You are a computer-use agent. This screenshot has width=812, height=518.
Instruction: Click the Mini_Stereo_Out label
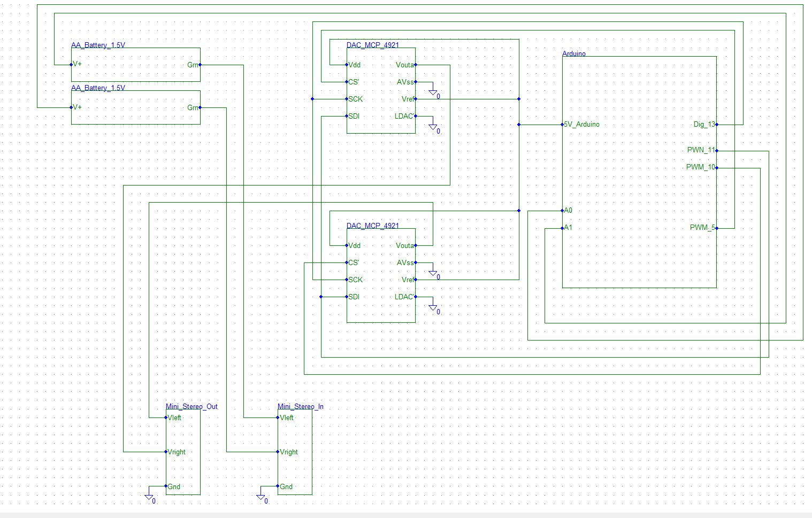[191, 406]
